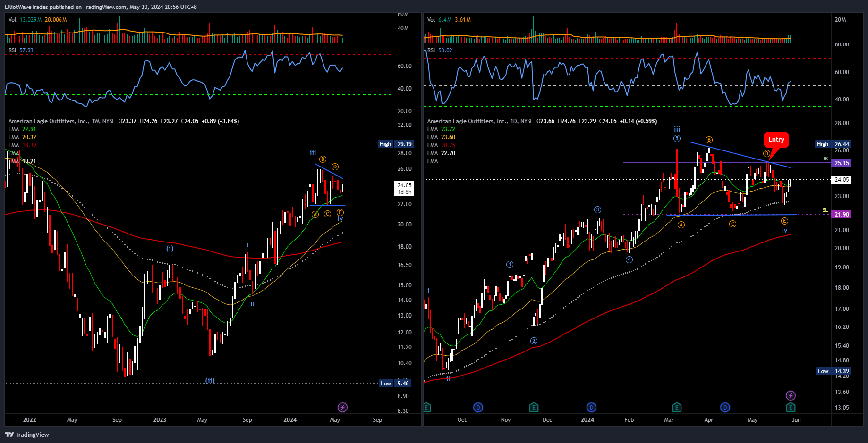Click EMA 22.70 legend on daily chart
Viewport: 868px width, 443px height.
[x=441, y=153]
